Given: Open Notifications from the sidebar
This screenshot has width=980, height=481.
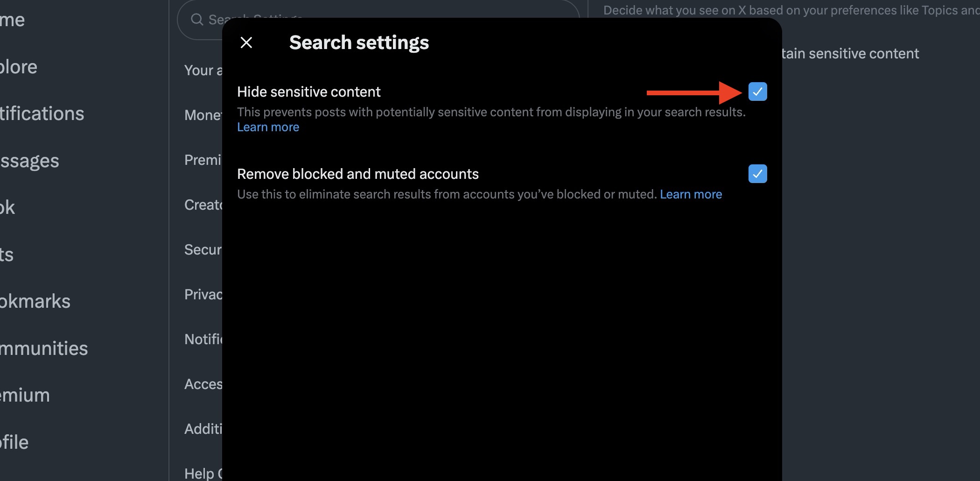Looking at the screenshot, I should (x=42, y=113).
